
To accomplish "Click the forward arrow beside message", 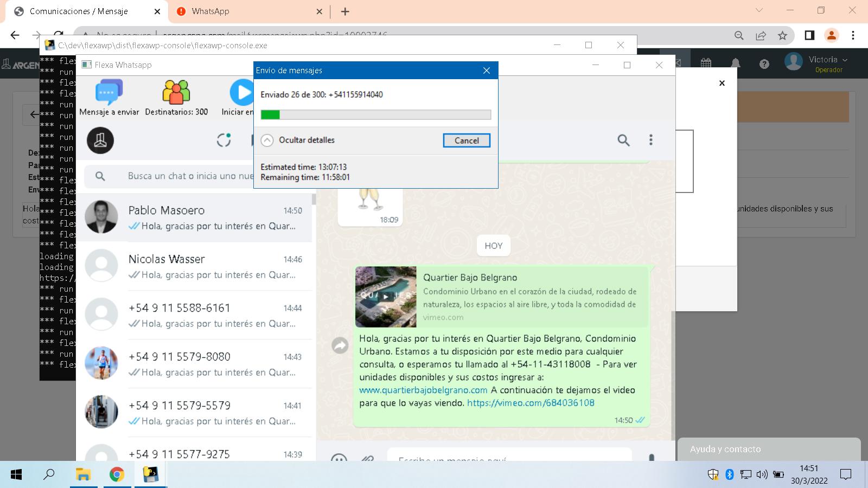I will 340,345.
